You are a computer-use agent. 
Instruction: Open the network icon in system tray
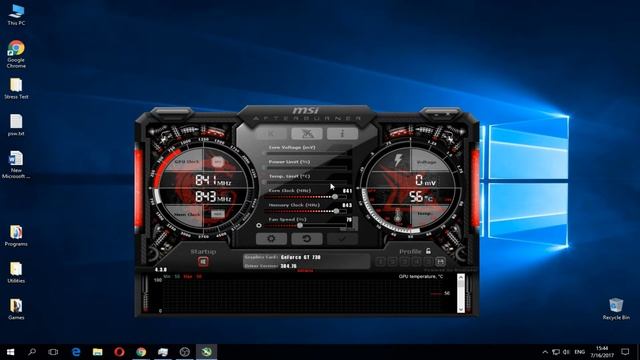pyautogui.click(x=556, y=351)
